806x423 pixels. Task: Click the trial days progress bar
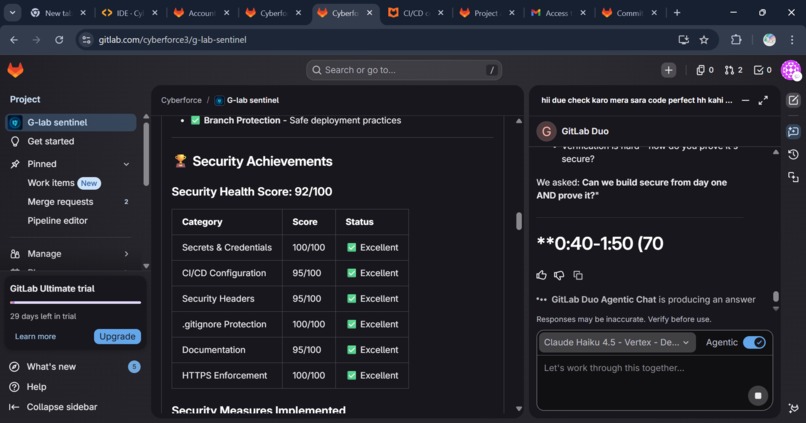(x=75, y=302)
